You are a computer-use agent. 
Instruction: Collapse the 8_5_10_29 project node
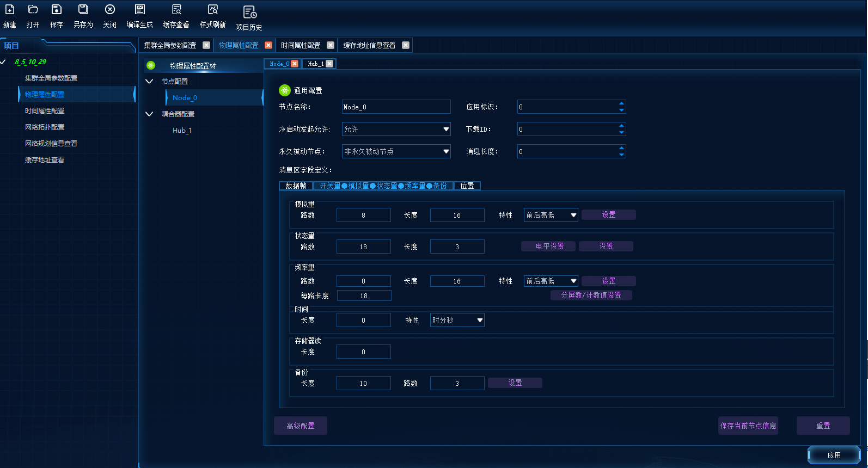3,62
